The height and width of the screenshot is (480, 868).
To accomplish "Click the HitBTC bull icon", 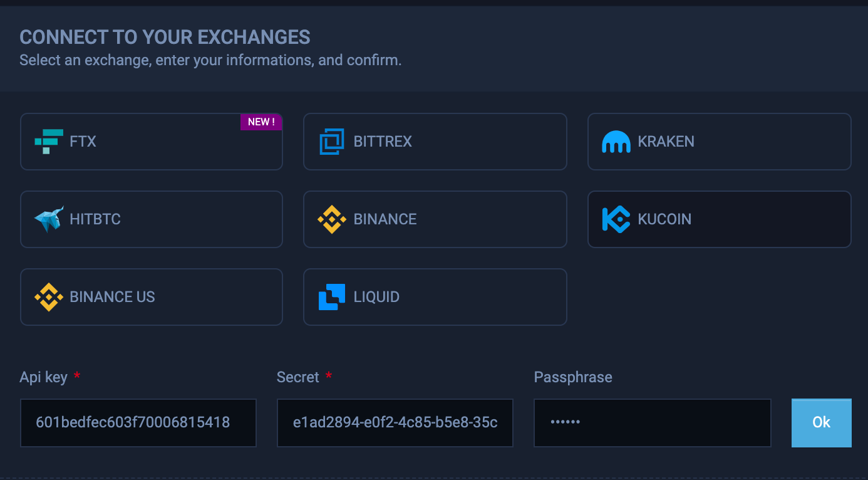I will 49,219.
